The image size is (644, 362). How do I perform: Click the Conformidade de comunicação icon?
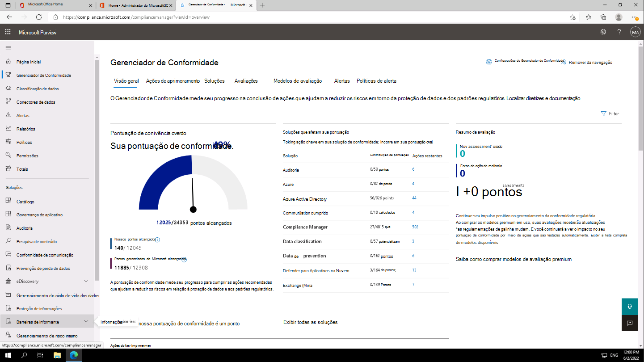[8, 255]
